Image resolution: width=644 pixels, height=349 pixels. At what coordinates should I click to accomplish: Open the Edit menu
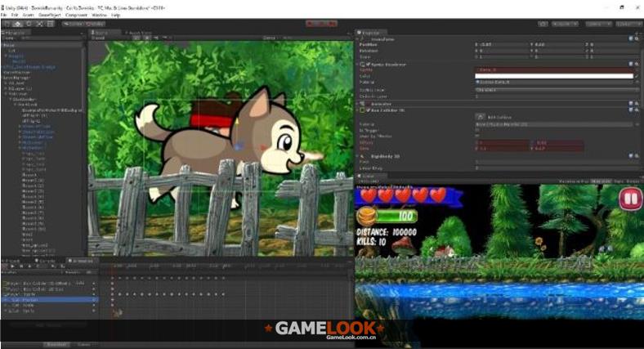(15, 15)
